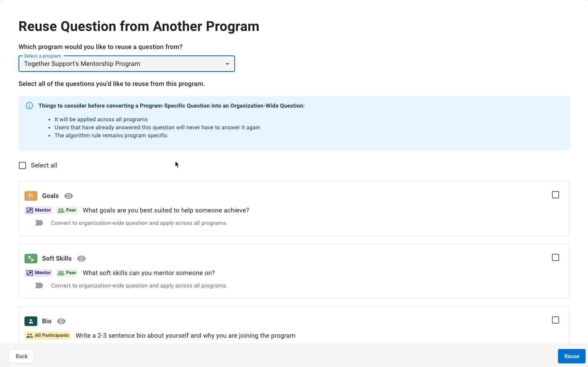The image size is (588, 367).
Task: Click the eye icon next to Bio
Action: (61, 321)
